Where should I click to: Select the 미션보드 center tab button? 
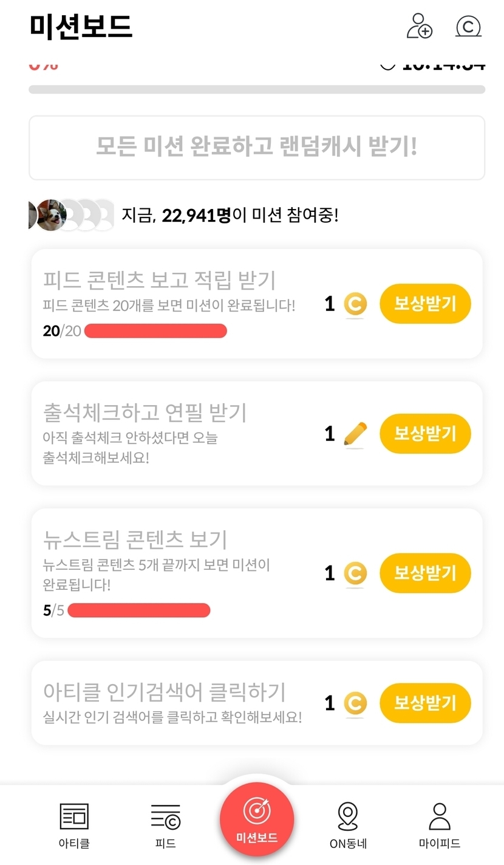click(x=257, y=819)
